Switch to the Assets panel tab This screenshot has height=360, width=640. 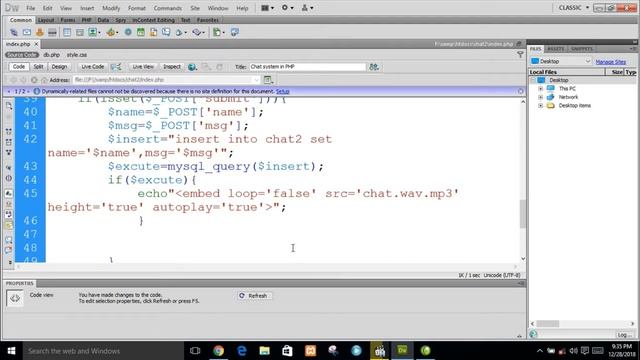pyautogui.click(x=555, y=49)
